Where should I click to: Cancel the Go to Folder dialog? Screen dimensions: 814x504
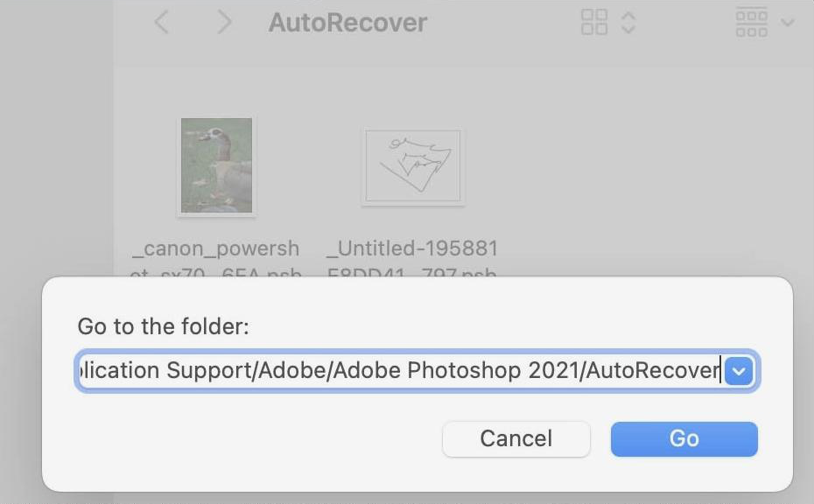click(x=516, y=438)
